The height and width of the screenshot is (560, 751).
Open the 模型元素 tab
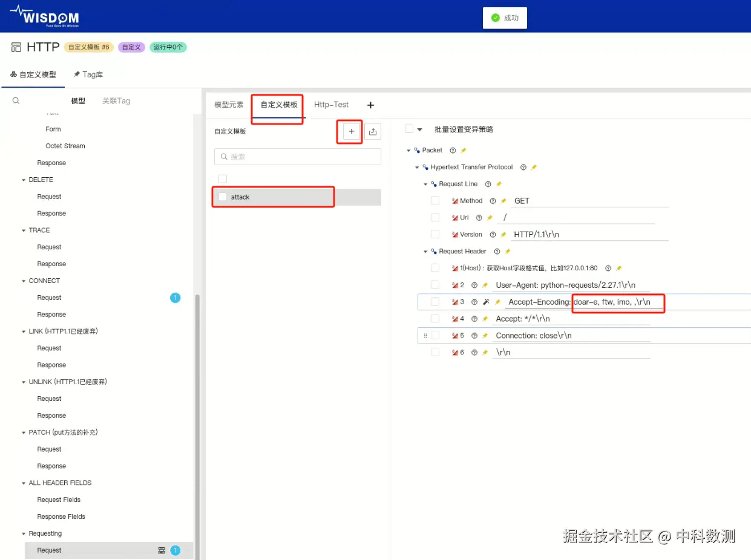tap(229, 105)
